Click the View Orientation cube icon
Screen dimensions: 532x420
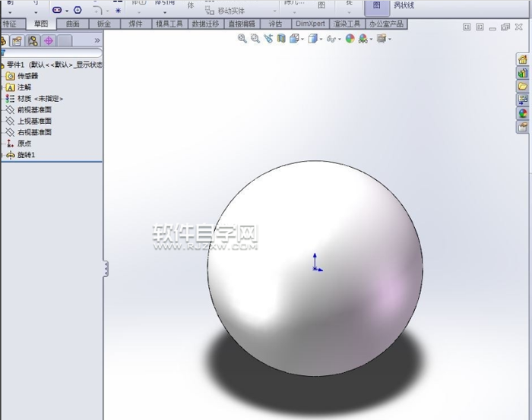pyautogui.click(x=294, y=39)
